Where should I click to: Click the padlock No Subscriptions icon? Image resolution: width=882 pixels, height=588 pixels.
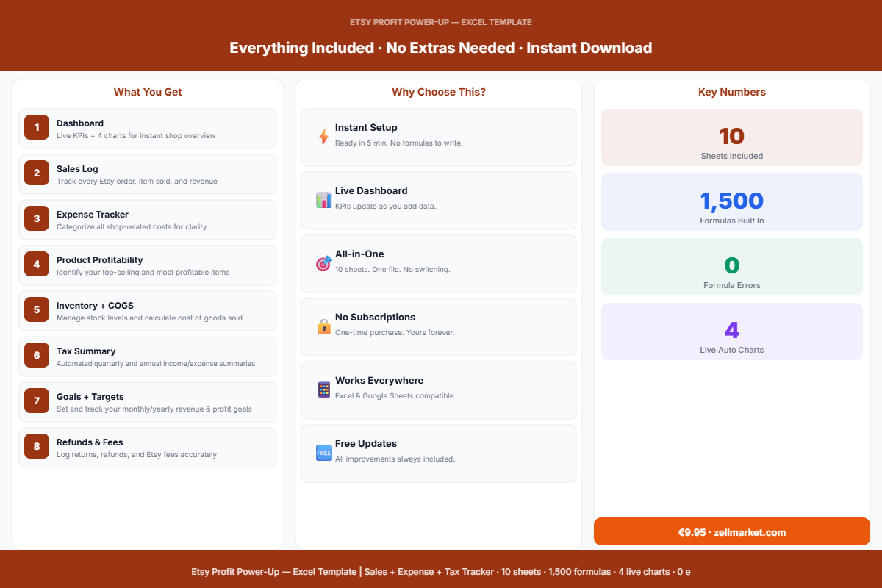pyautogui.click(x=323, y=326)
